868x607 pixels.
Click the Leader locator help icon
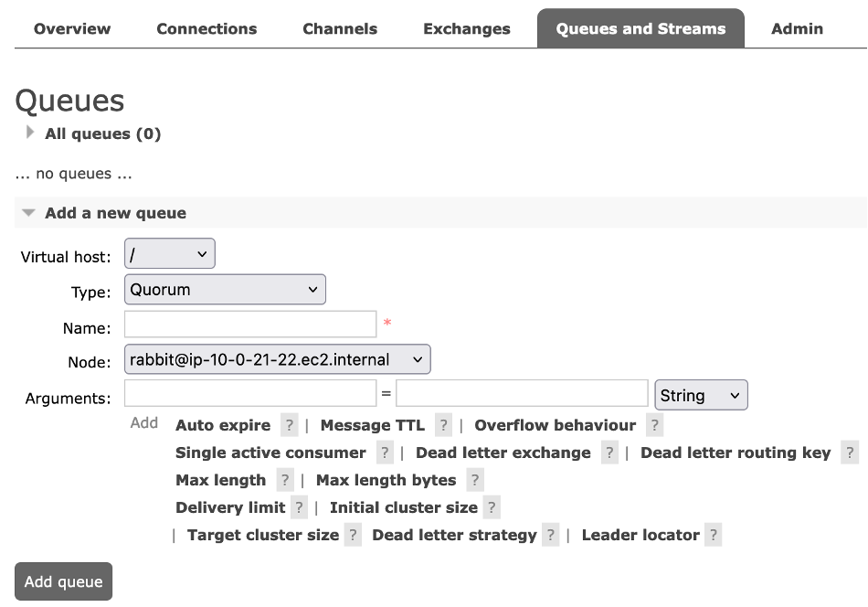(710, 535)
